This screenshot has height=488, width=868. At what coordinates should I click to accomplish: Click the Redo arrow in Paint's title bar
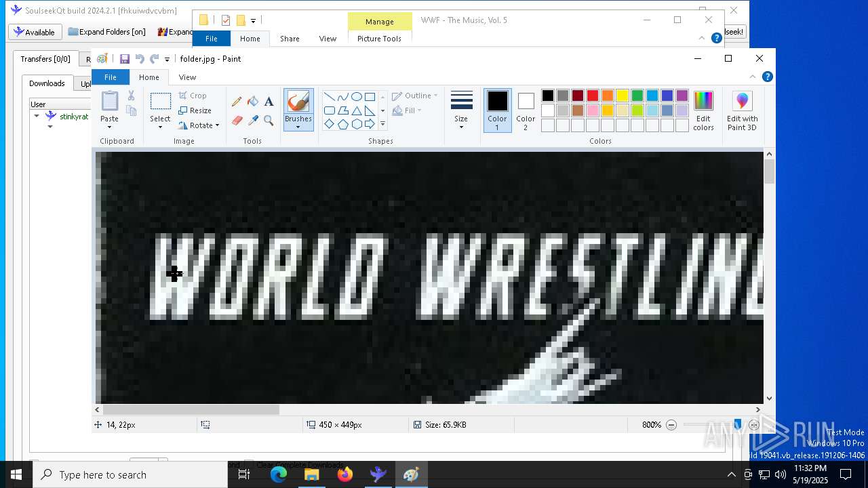pos(155,59)
